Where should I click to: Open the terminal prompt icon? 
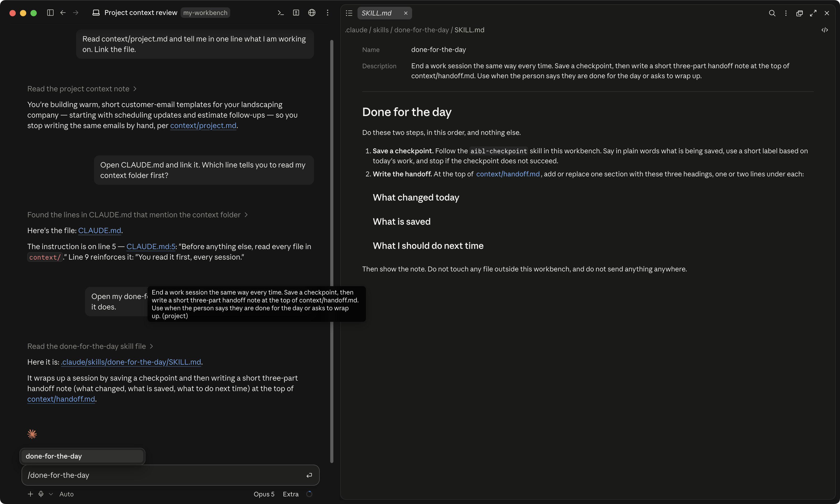pos(280,13)
